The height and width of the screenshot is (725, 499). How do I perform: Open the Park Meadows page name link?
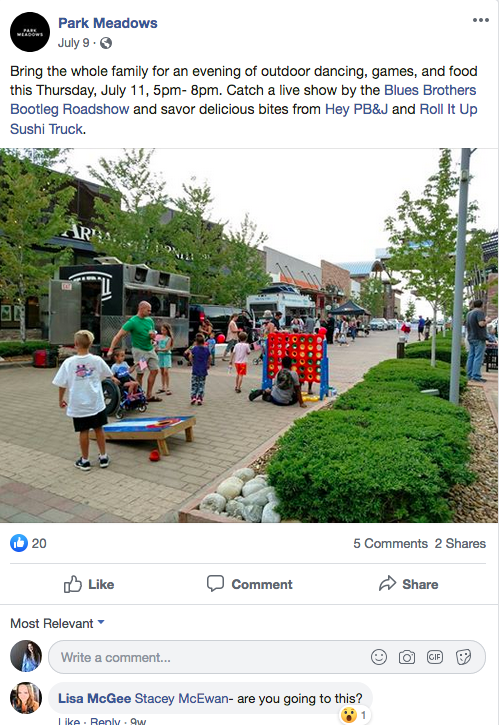coord(108,23)
